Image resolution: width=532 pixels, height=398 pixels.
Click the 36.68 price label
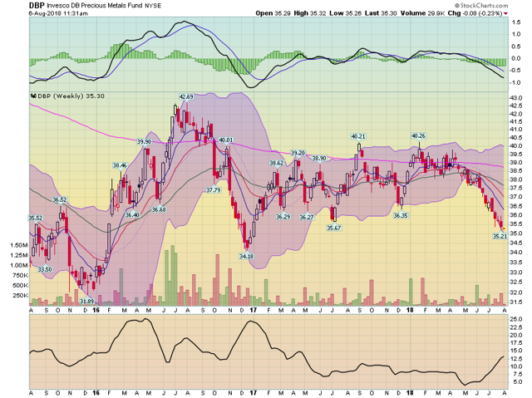pos(159,209)
